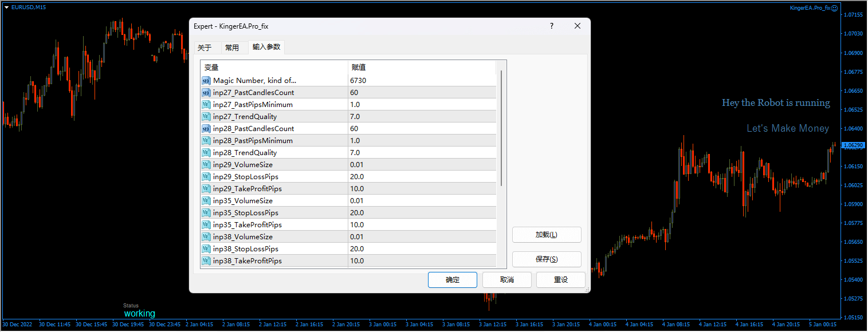Click the current price label 1.06290
The width and height of the screenshot is (868, 332).
853,145
